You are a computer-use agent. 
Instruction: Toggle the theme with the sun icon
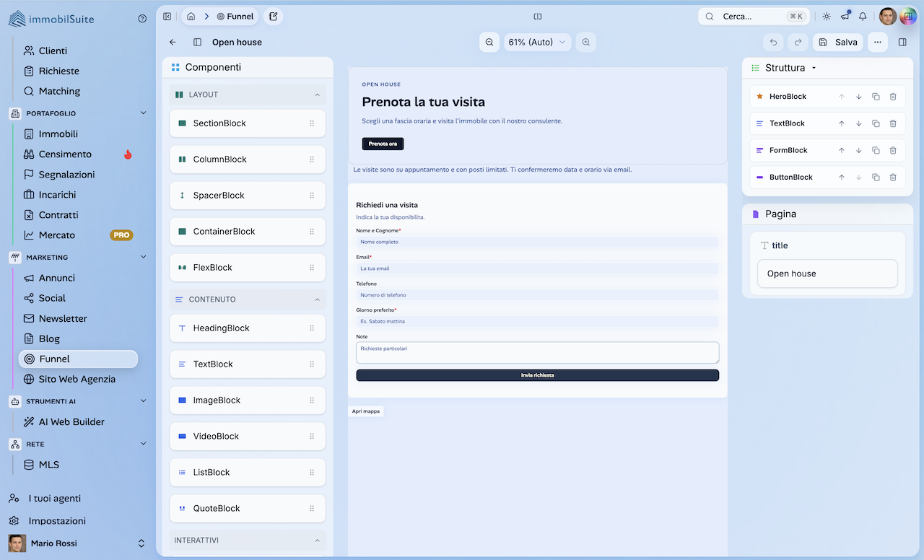pyautogui.click(x=826, y=16)
